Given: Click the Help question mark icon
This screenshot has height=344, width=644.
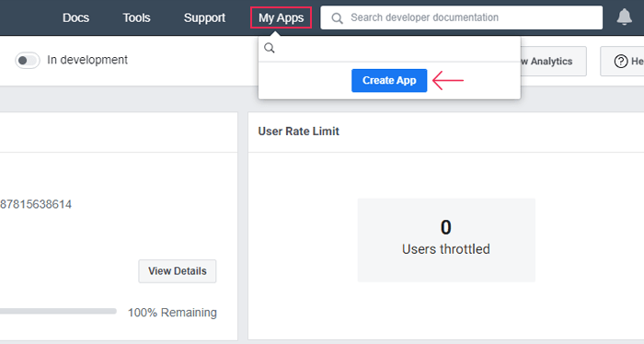Looking at the screenshot, I should (x=621, y=61).
